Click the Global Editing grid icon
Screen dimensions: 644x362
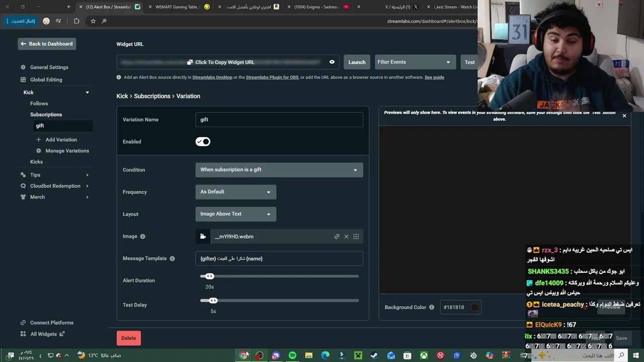(23, 79)
